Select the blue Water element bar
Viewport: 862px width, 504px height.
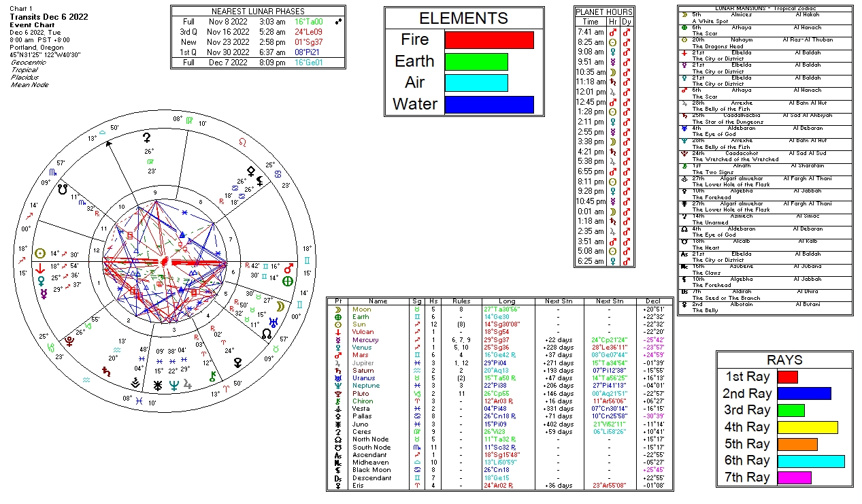(489, 105)
